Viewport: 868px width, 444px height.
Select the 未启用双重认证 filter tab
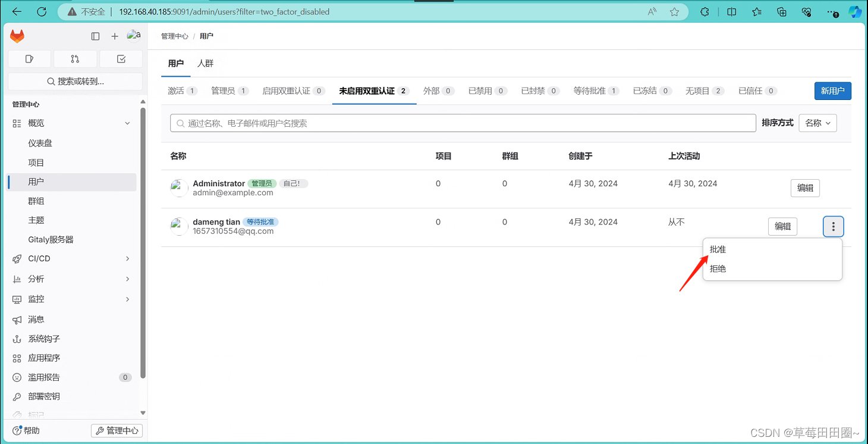375,91
